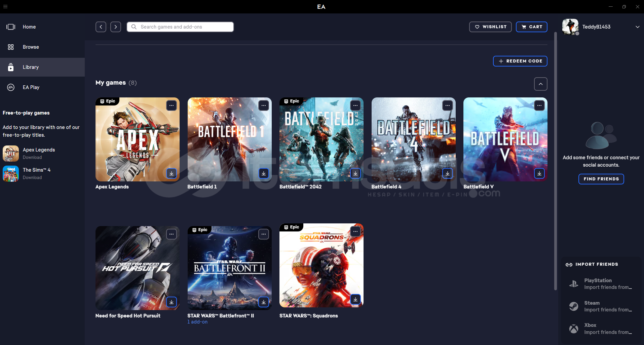Viewport: 644px width, 345px height.
Task: Open more options for Star Wars Squadrons
Action: click(x=355, y=231)
